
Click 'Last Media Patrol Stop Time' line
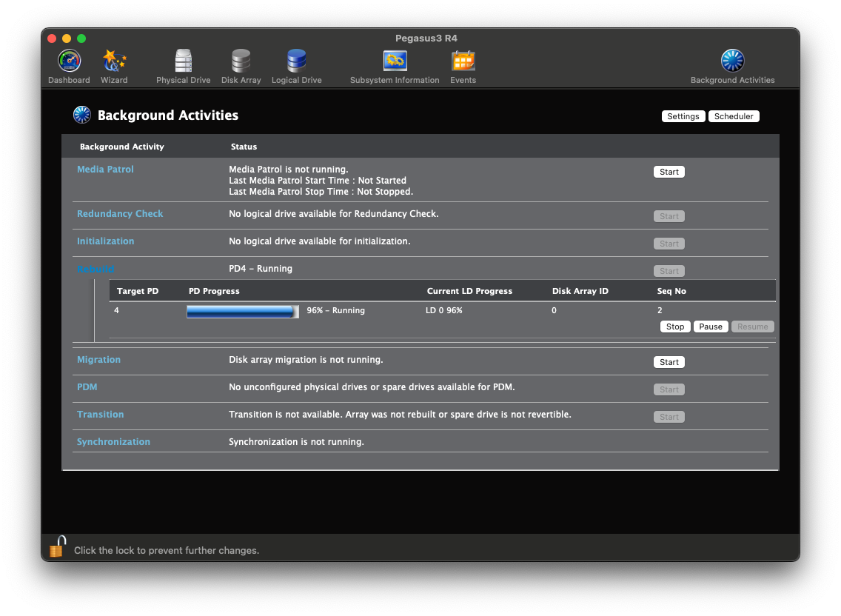point(321,192)
